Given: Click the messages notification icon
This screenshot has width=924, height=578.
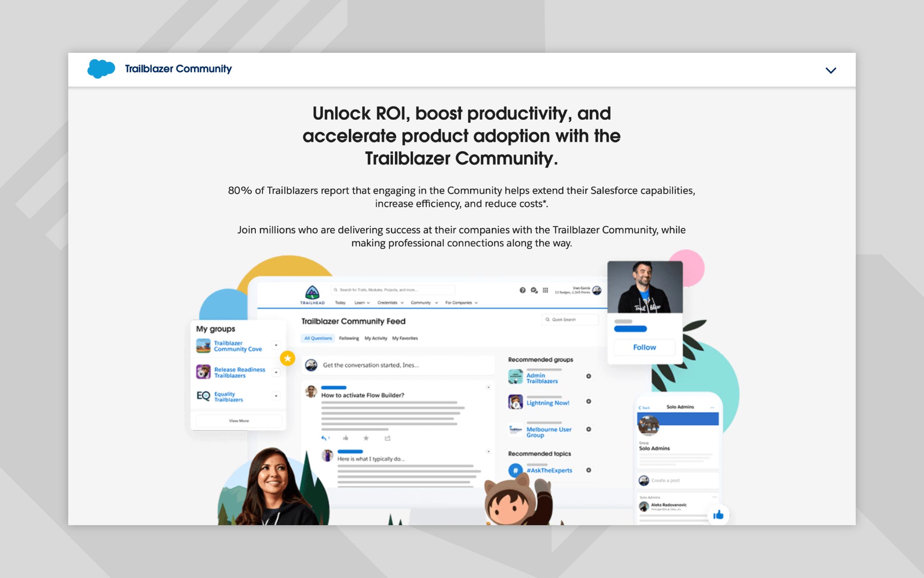Looking at the screenshot, I should tap(534, 291).
